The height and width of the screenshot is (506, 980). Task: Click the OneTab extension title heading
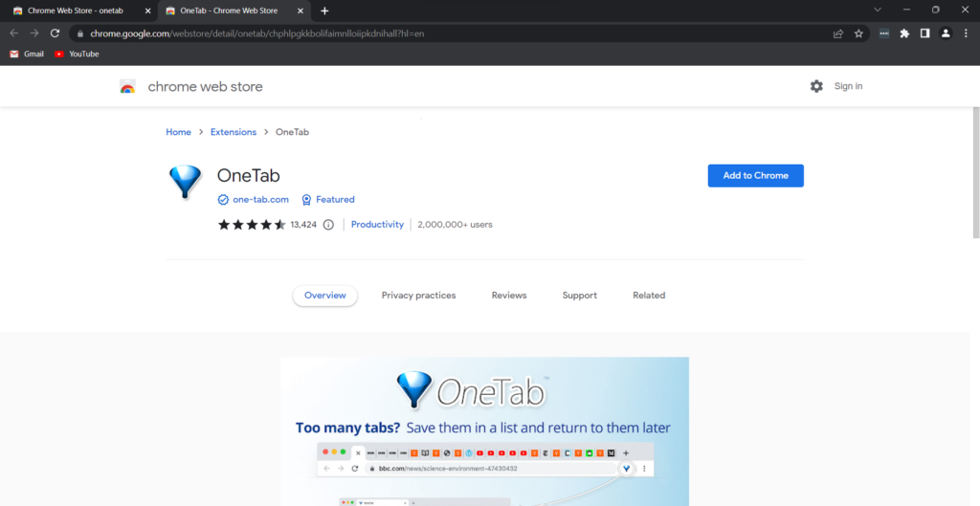click(x=248, y=176)
